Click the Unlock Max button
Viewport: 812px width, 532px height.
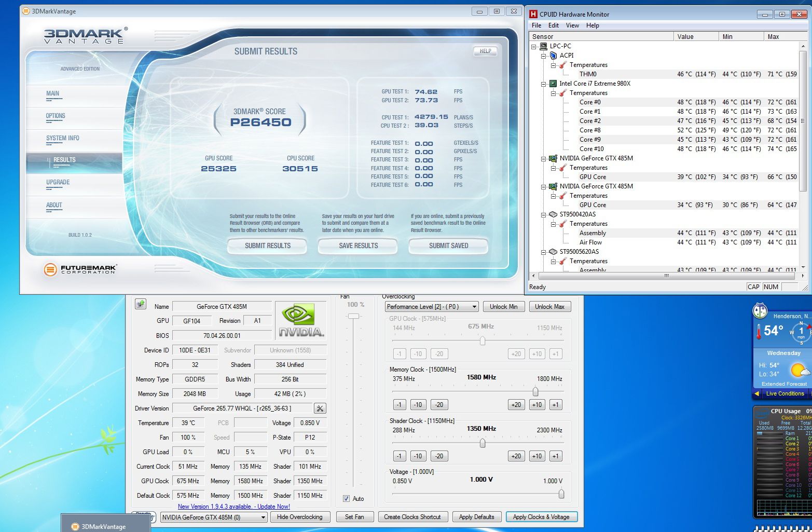[x=549, y=307]
